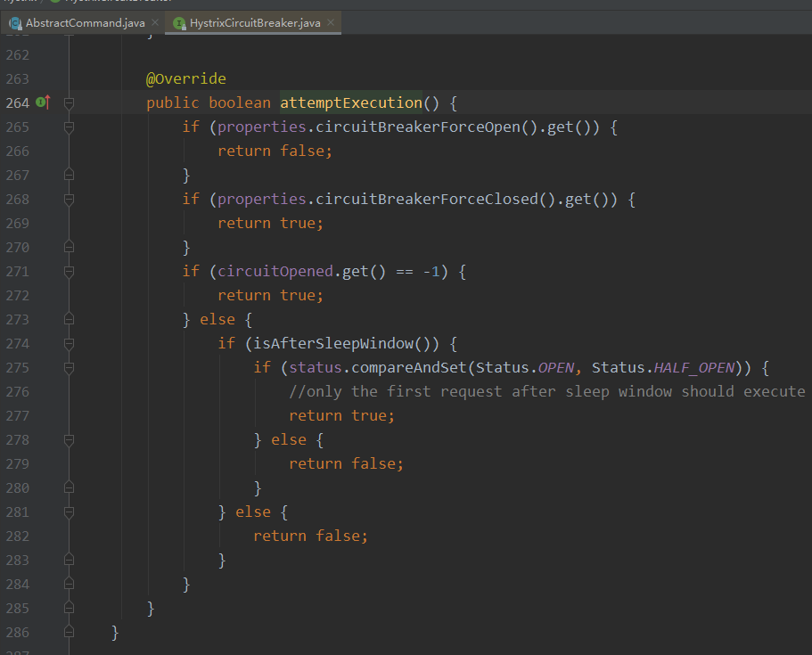
Task: Fold the isAfterSleepWindow if block on line 274
Action: point(69,344)
